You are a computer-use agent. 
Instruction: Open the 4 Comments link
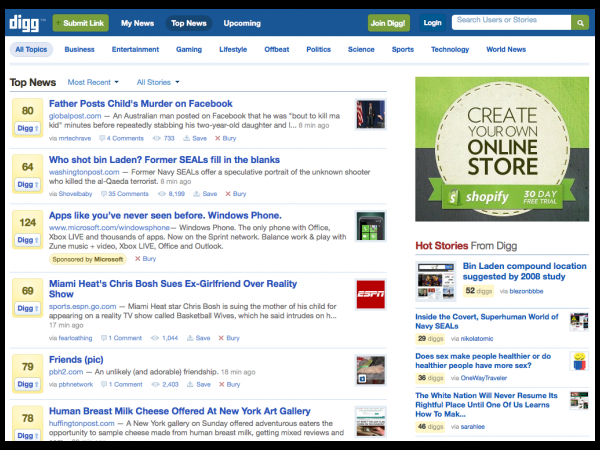121,138
